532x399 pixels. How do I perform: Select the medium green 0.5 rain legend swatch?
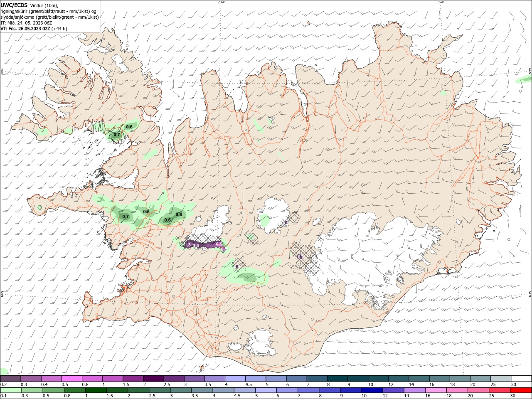(x=53, y=390)
